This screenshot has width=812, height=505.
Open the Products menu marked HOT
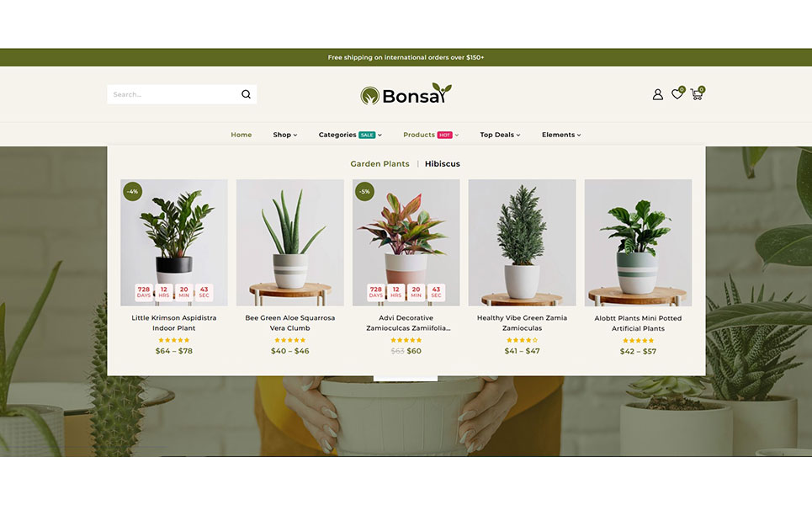(x=431, y=135)
